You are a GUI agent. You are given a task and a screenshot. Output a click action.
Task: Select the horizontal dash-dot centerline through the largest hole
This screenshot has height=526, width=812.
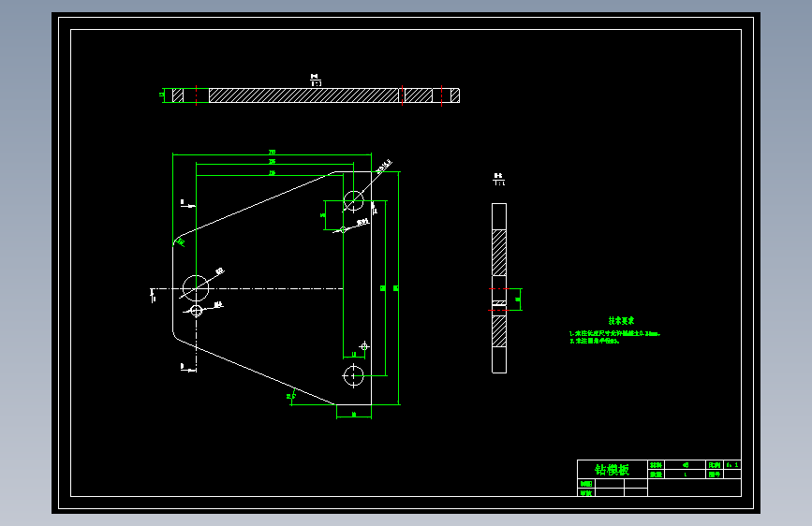point(247,289)
